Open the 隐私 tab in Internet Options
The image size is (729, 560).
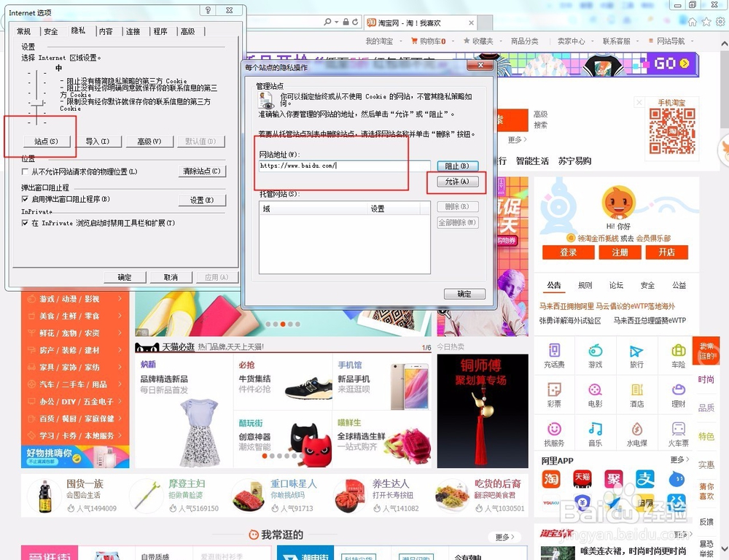pyautogui.click(x=78, y=30)
